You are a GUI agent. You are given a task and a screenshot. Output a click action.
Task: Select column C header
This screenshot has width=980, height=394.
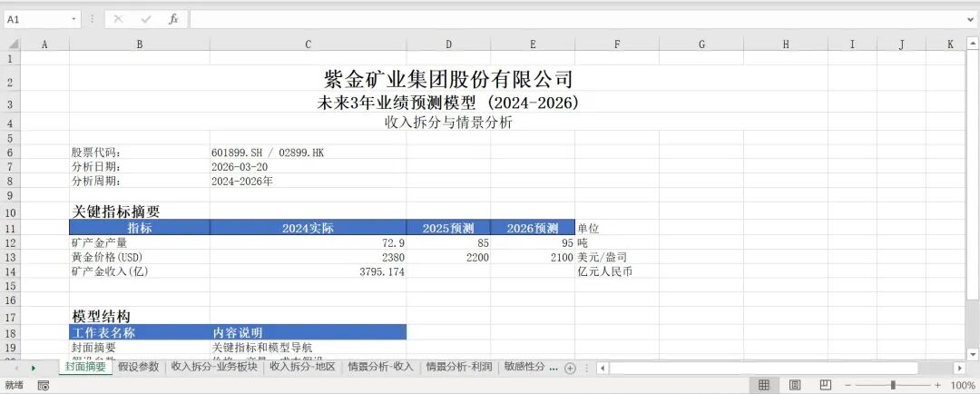coord(309,44)
